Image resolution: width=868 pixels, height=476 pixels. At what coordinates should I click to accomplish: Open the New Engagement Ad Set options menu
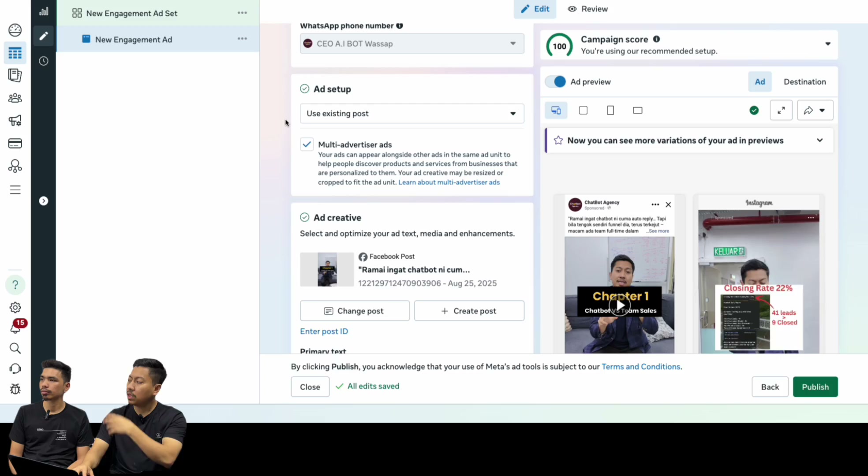pos(242,13)
